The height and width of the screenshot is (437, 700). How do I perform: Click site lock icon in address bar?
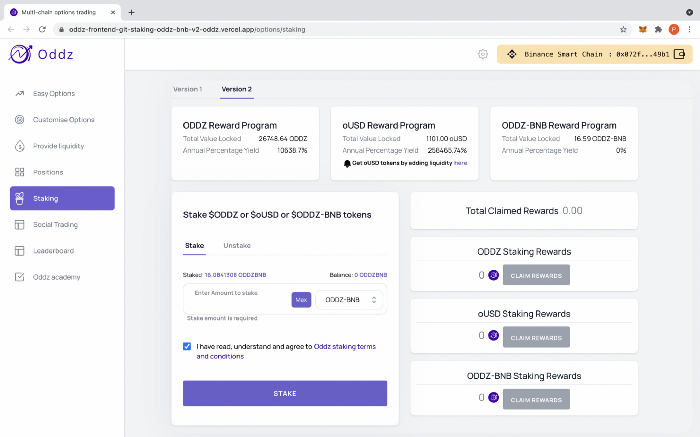coord(62,29)
